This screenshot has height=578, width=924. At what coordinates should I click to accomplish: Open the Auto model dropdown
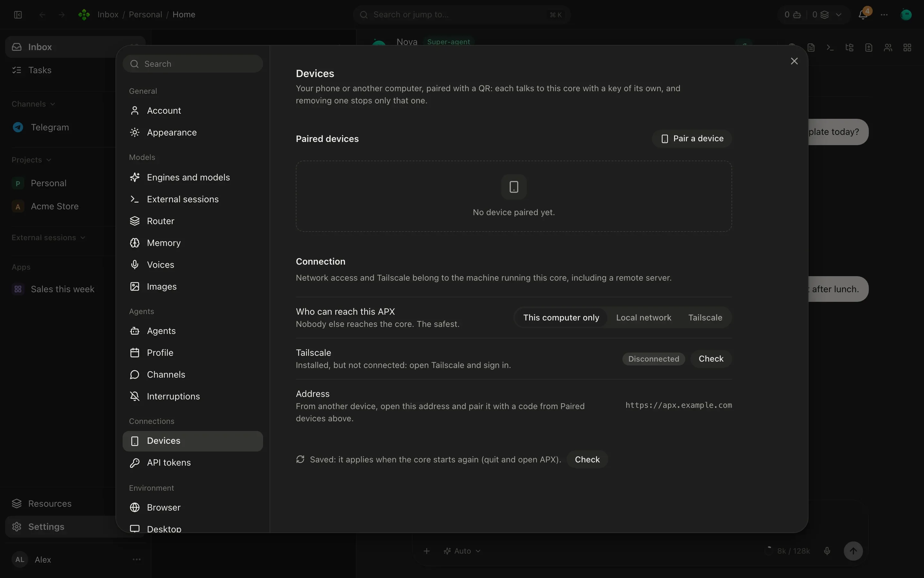pos(462,551)
